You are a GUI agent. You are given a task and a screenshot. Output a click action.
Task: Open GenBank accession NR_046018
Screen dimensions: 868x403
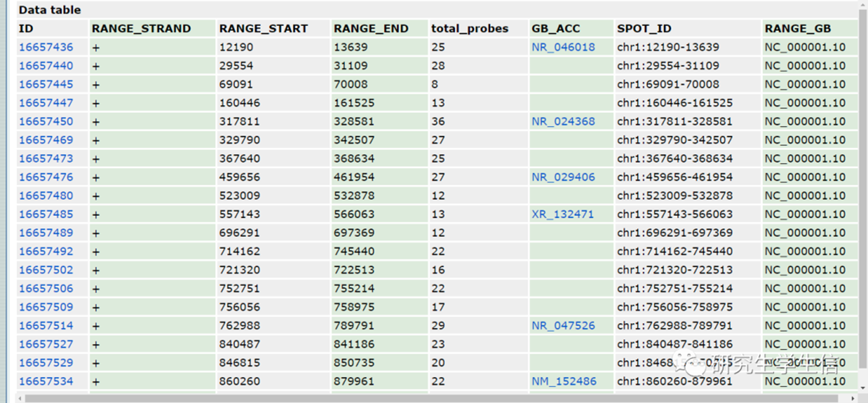point(563,47)
